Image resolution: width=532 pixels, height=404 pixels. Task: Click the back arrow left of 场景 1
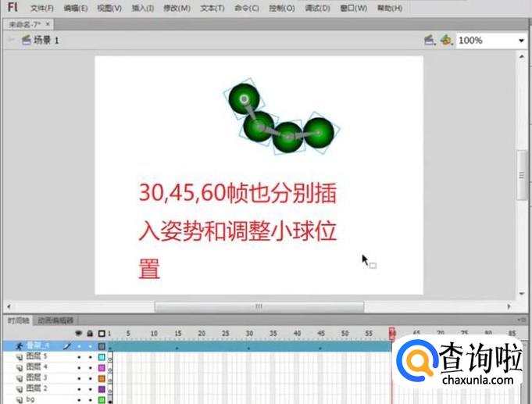coord(11,40)
